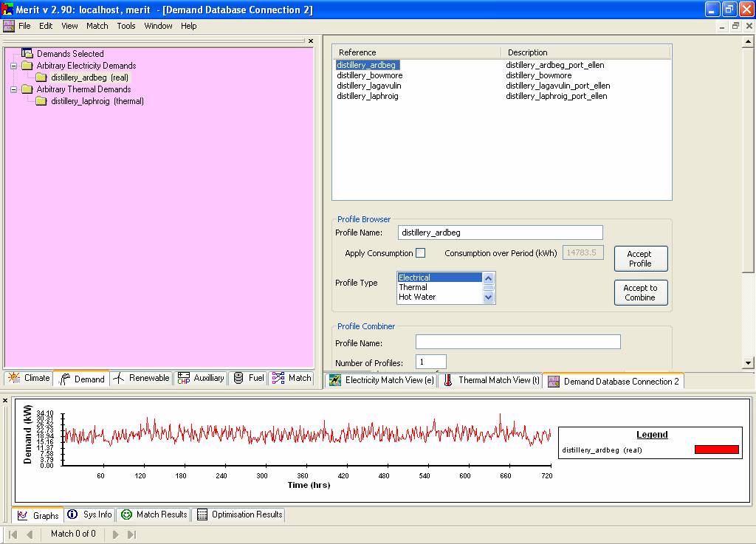The height and width of the screenshot is (544, 756).
Task: Click the Thermal Match View thermometer icon
Action: click(448, 381)
